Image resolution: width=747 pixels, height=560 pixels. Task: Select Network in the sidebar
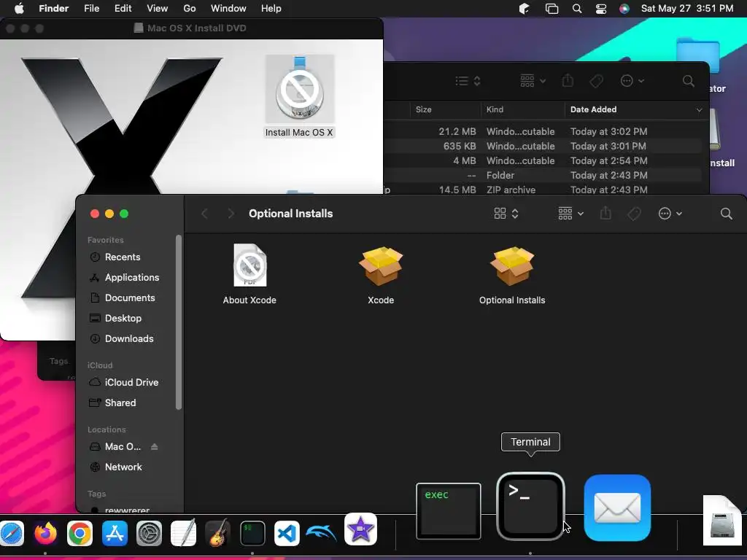(x=130, y=467)
